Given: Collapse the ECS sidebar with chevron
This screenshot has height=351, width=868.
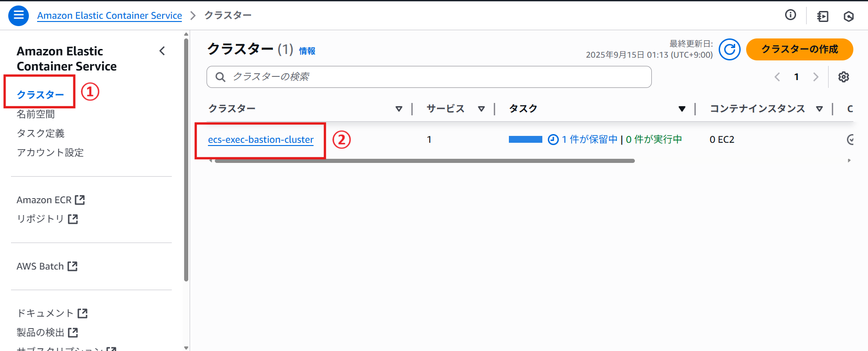Looking at the screenshot, I should point(162,51).
